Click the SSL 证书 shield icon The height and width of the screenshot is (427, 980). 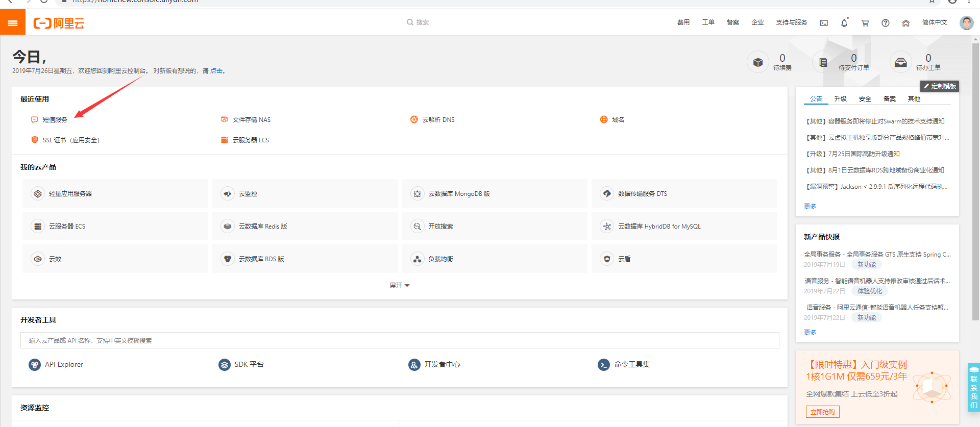point(35,140)
